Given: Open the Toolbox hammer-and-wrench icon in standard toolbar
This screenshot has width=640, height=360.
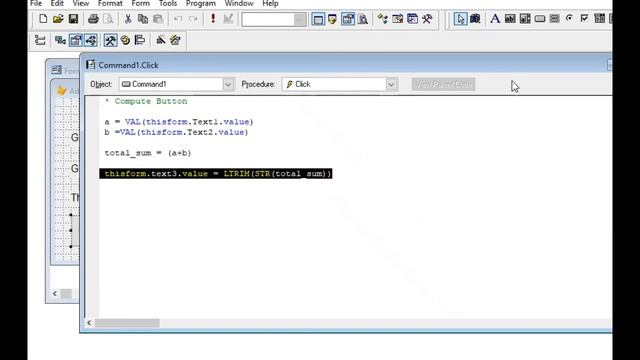Looking at the screenshot, I should (427, 19).
